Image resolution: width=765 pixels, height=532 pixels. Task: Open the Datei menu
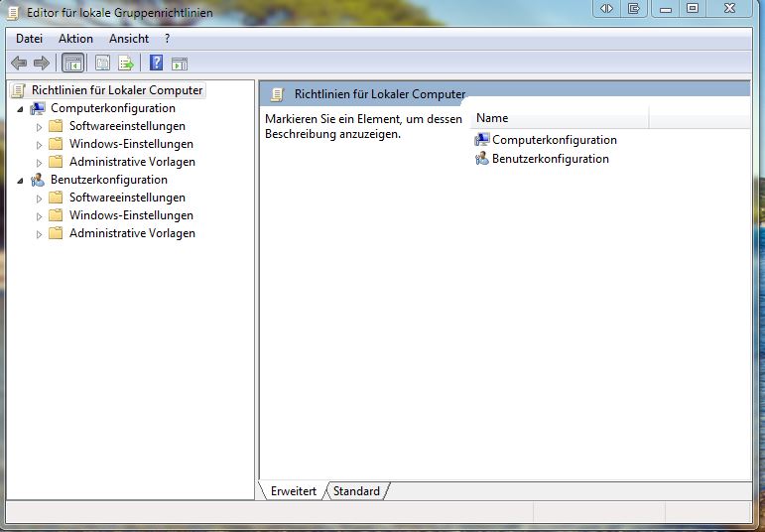pyautogui.click(x=30, y=39)
